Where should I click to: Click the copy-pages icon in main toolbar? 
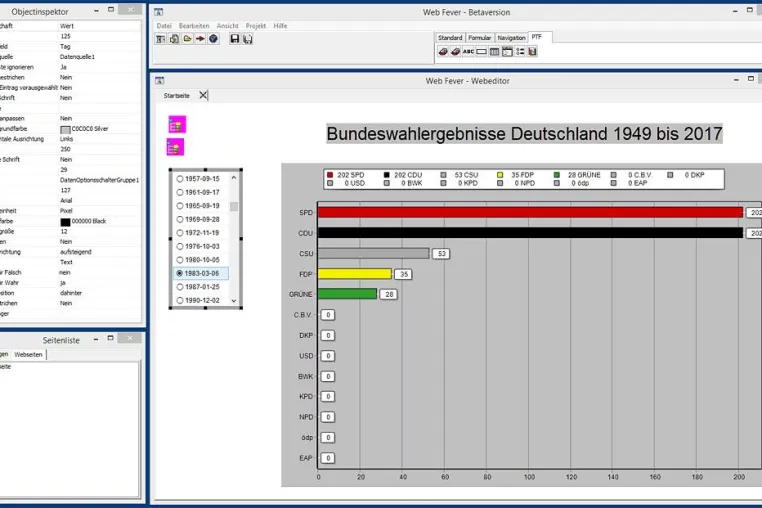pyautogui.click(x=174, y=39)
